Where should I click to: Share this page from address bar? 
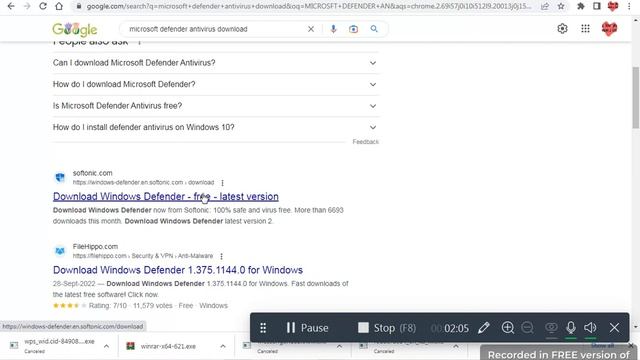pos(545,6)
